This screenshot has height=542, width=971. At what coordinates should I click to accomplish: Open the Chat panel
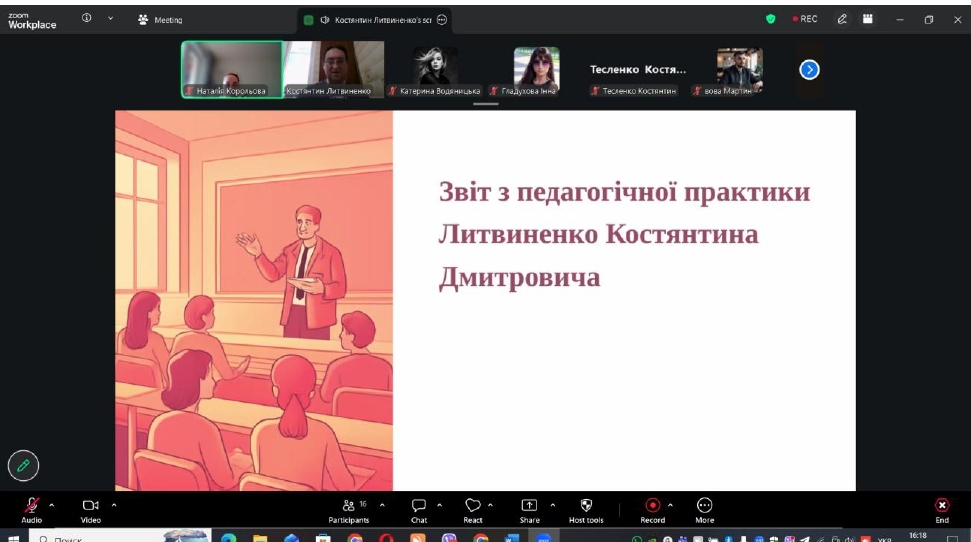pyautogui.click(x=419, y=511)
